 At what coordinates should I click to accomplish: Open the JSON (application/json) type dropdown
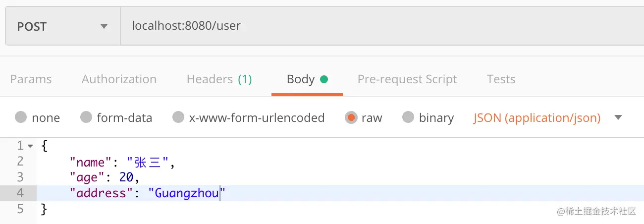pos(537,118)
